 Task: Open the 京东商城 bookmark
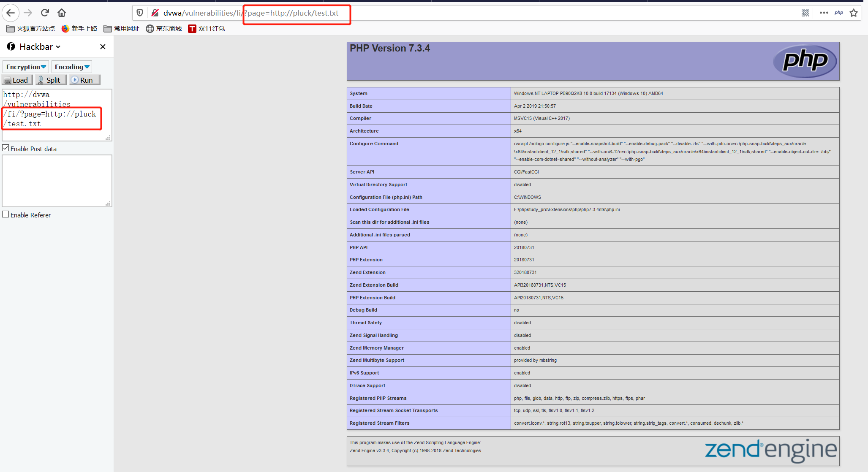pyautogui.click(x=164, y=29)
